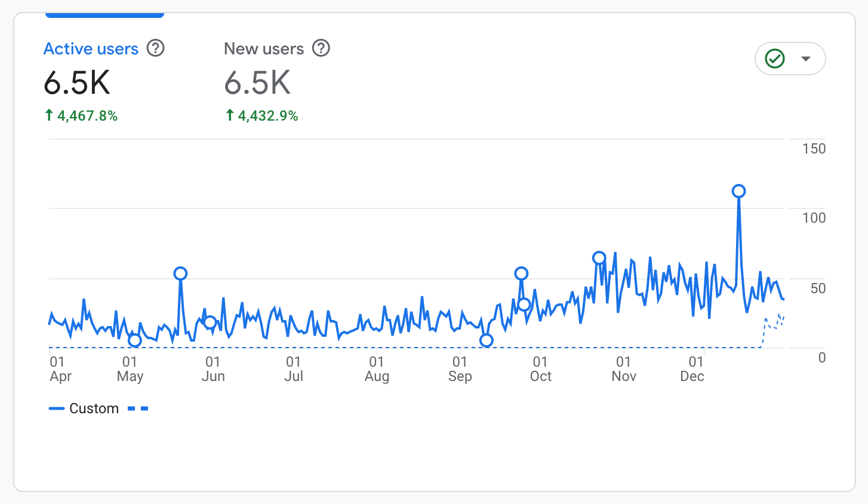Select the anomaly marker near early September dip
Image resolution: width=868 pixels, height=504 pixels.
point(487,340)
